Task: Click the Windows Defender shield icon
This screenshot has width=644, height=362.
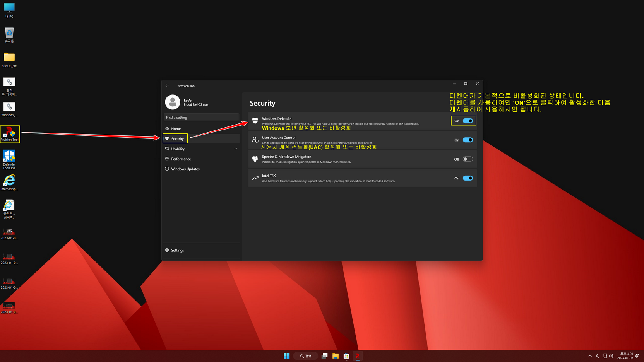Action: click(x=255, y=121)
